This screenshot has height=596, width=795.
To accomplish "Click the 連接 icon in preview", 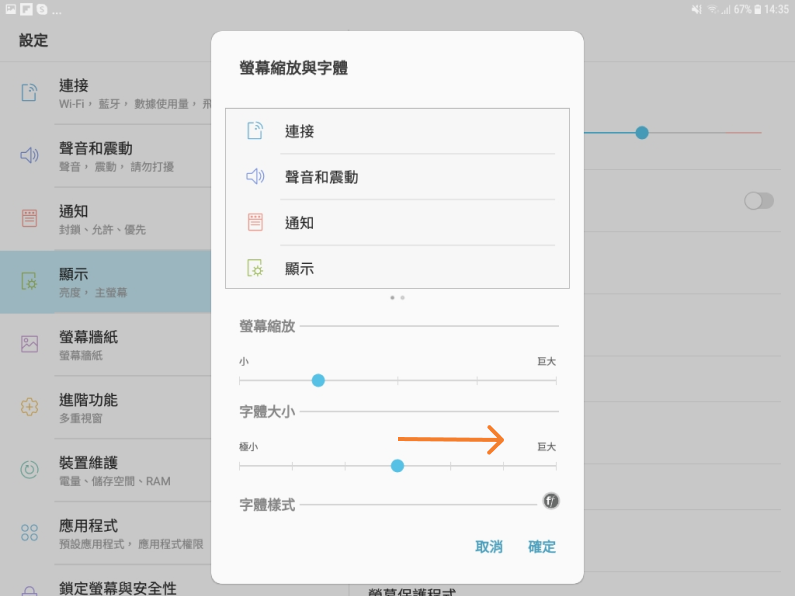I will tap(255, 131).
